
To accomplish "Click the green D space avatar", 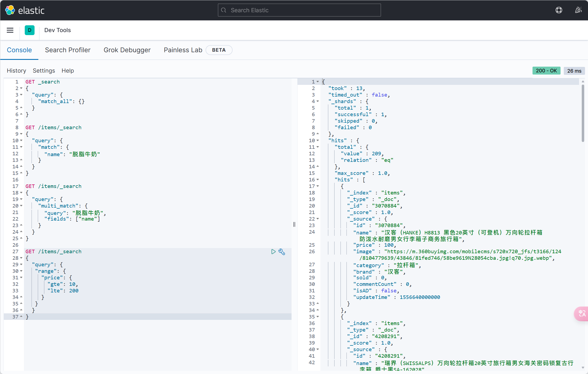I will (x=29, y=30).
